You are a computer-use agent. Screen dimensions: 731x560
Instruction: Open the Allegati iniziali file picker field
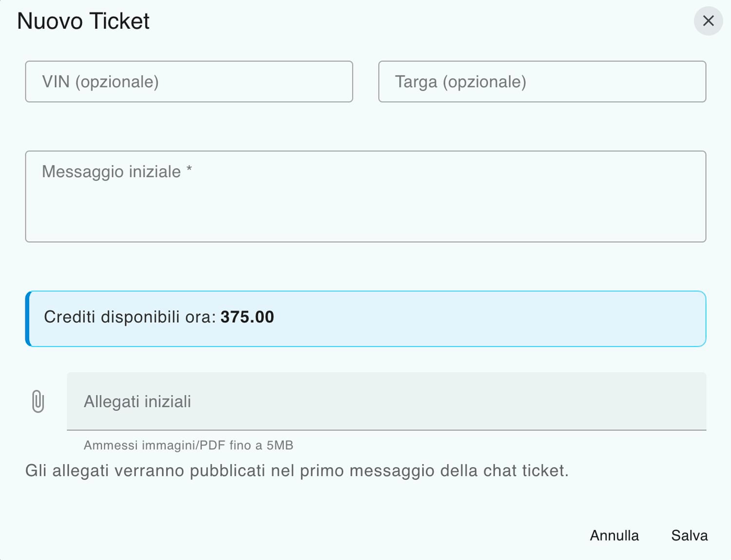[386, 401]
